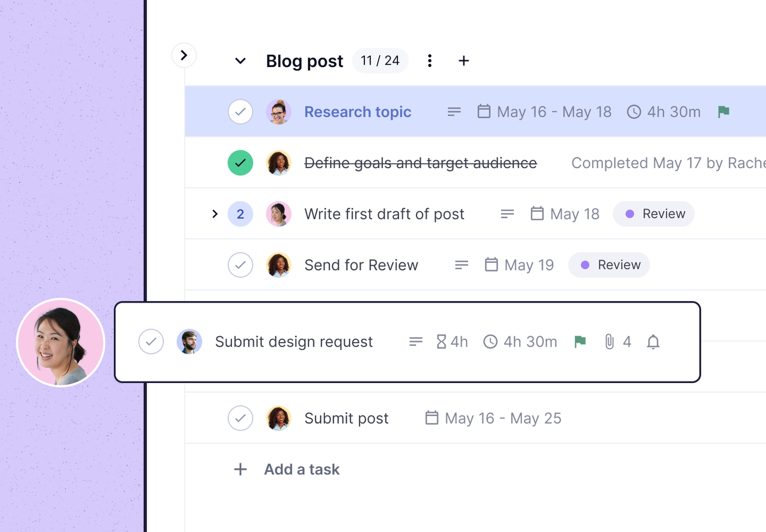Expand subtasks of Write first draft of post
This screenshot has height=532, width=766.
click(x=214, y=214)
